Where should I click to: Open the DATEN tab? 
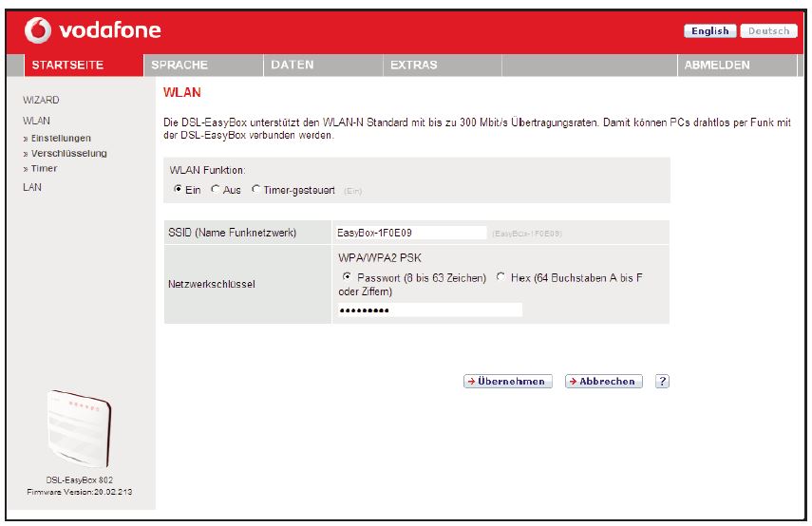click(x=323, y=66)
